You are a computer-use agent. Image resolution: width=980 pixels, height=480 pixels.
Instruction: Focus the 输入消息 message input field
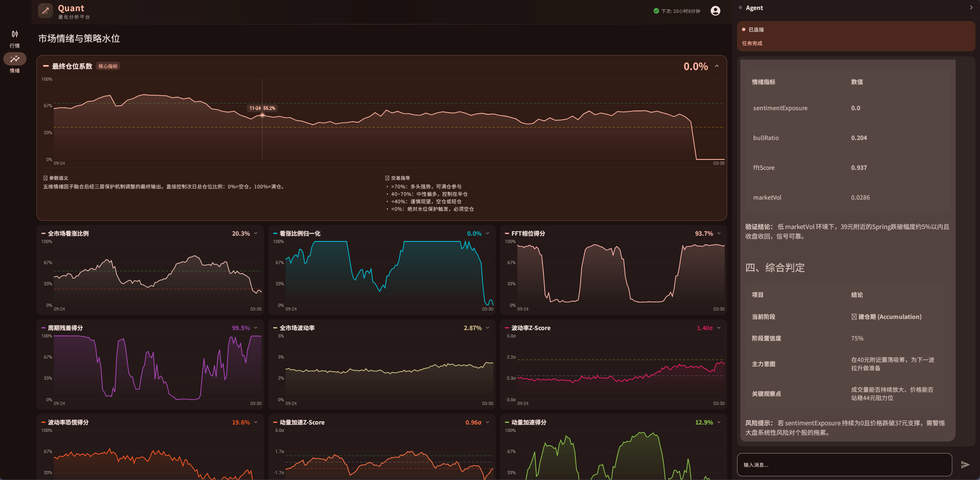coord(844,465)
